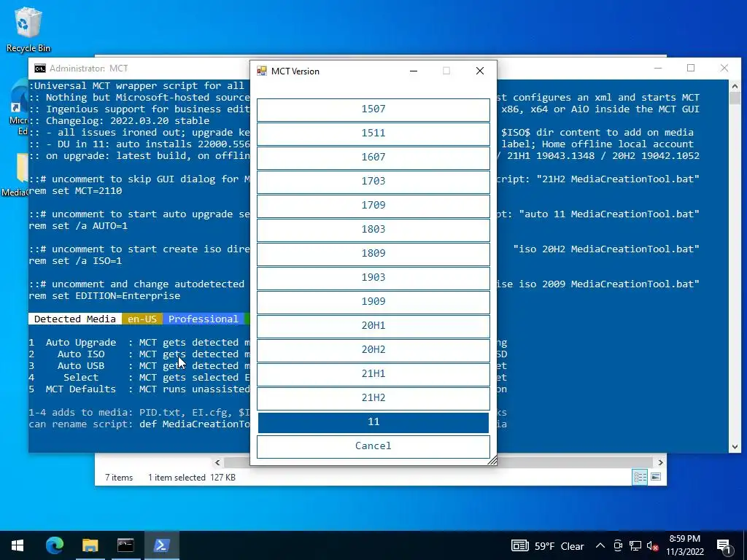Open news and interests weather icon
This screenshot has width=747, height=560.
click(x=519, y=545)
